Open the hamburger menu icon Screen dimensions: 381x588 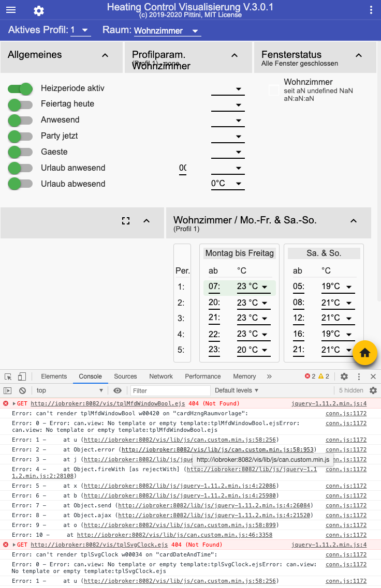coord(11,10)
